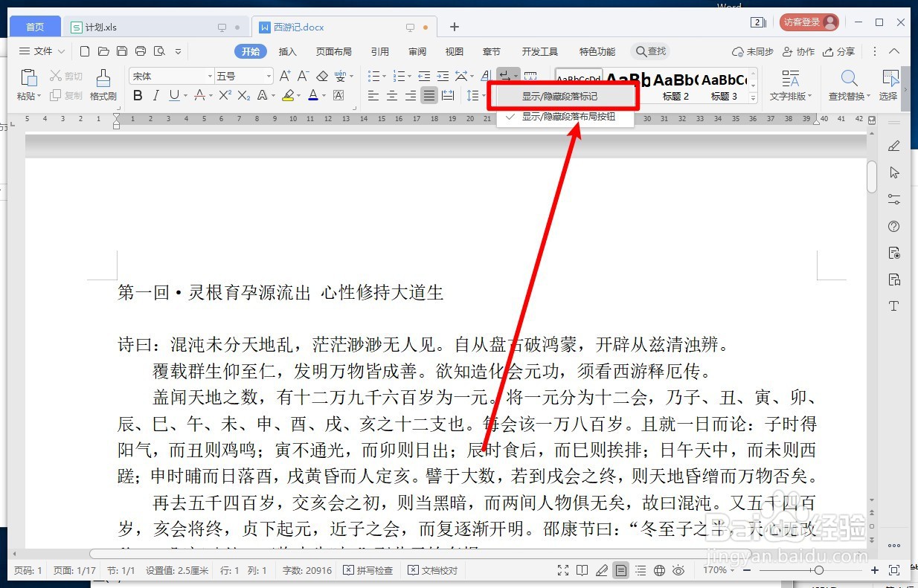Toggle bold formatting
This screenshot has width=918, height=588.
click(137, 95)
